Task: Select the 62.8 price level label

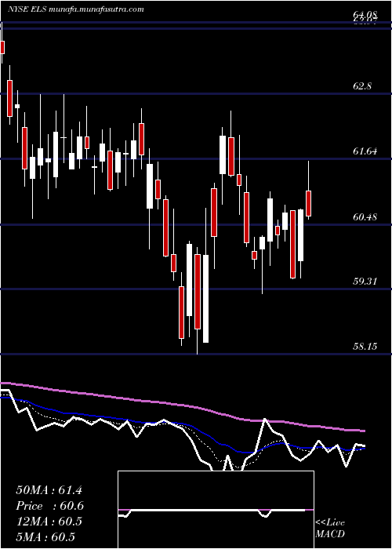Action: [x=362, y=86]
